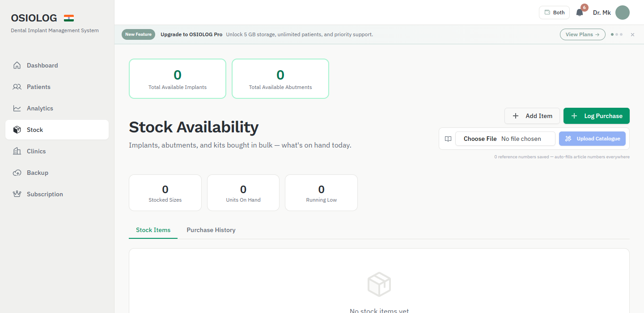644x313 pixels.
Task: Go to the Patients label in the sidebar
Action: coord(38,87)
